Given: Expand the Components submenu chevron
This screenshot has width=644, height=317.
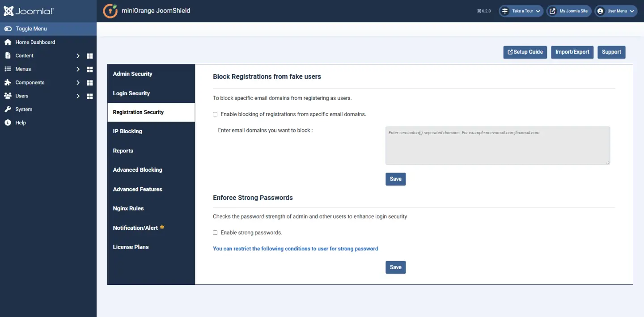Looking at the screenshot, I should [78, 83].
